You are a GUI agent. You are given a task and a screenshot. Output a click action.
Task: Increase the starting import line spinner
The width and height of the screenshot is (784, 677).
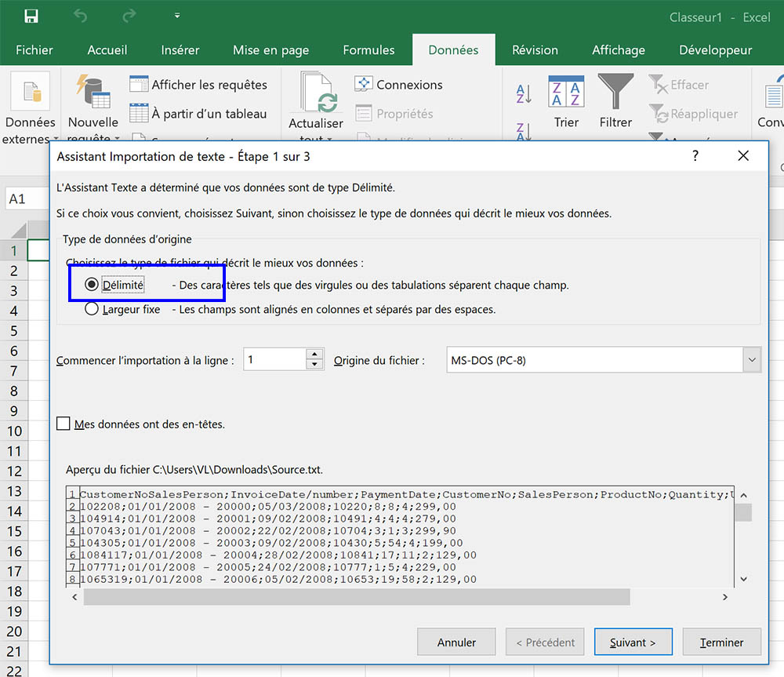click(x=315, y=355)
